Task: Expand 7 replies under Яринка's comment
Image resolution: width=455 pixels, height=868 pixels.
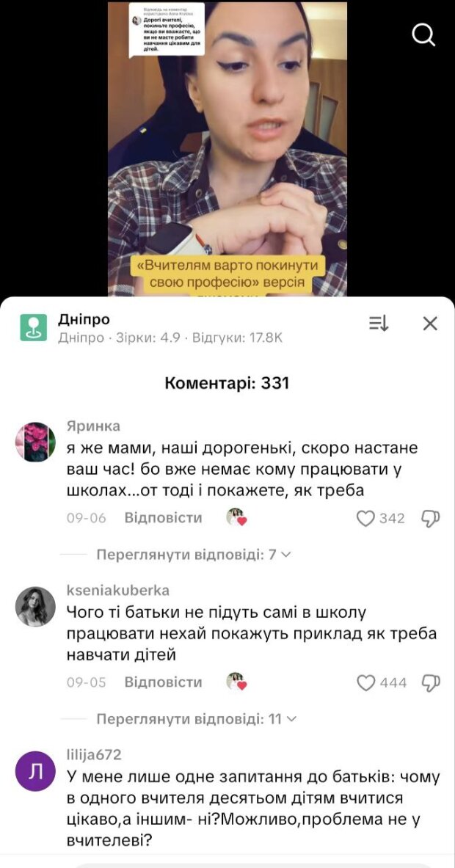Action: coord(194,555)
